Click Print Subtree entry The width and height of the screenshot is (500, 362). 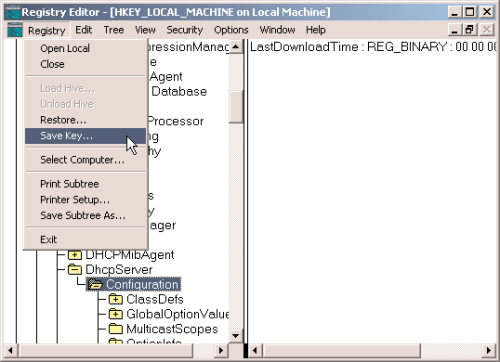coord(86,184)
